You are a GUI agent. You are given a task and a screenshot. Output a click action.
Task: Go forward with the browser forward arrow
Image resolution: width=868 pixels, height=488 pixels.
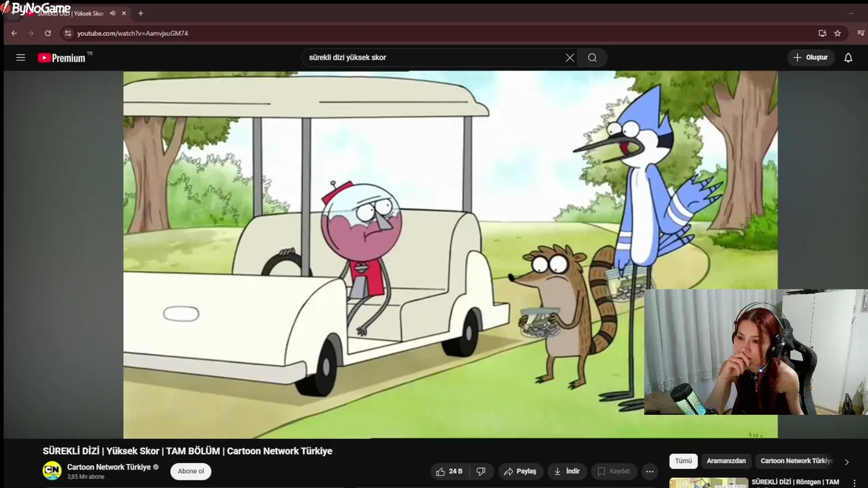[31, 33]
